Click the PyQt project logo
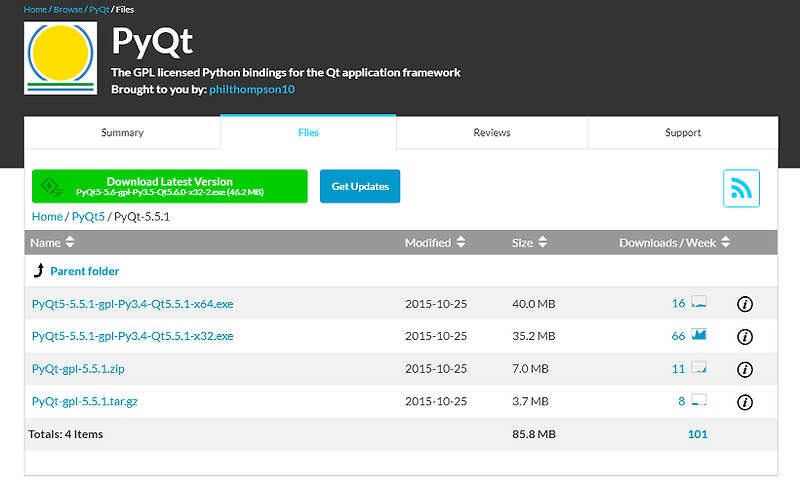This screenshot has width=800, height=484. click(x=60, y=58)
